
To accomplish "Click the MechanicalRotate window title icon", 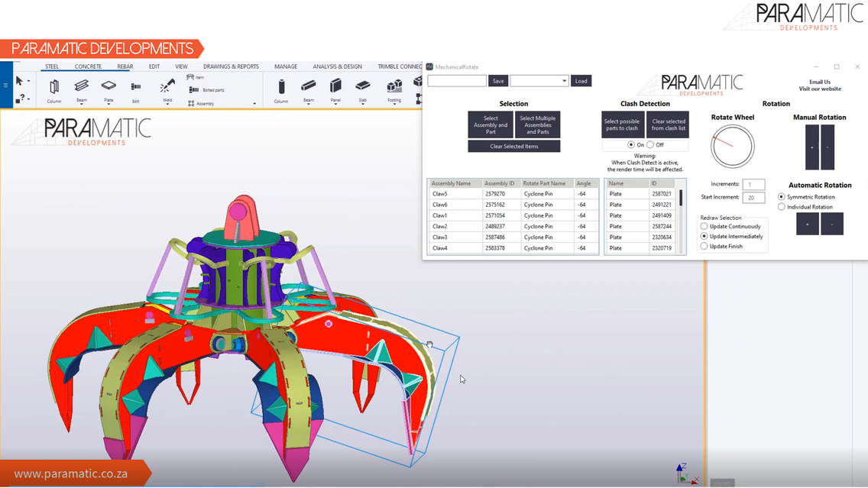I will (429, 67).
